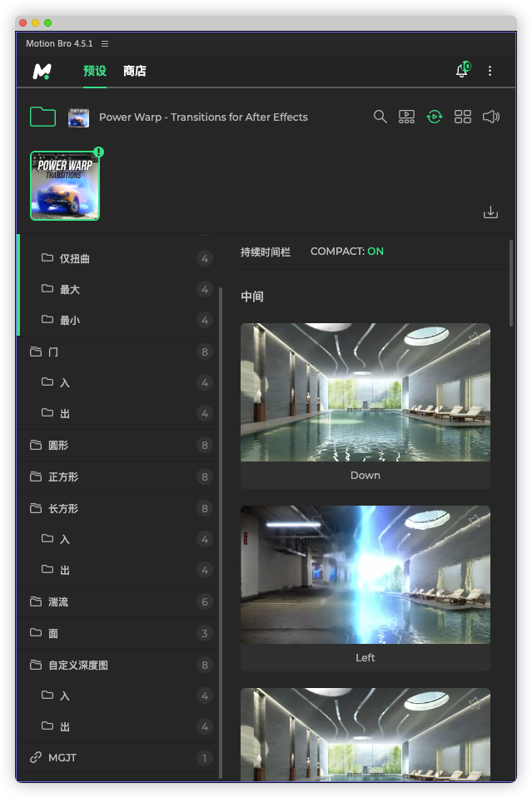Click the count badge 6 beside 湍流
Image resolution: width=532 pixels, height=798 pixels.
click(x=205, y=602)
